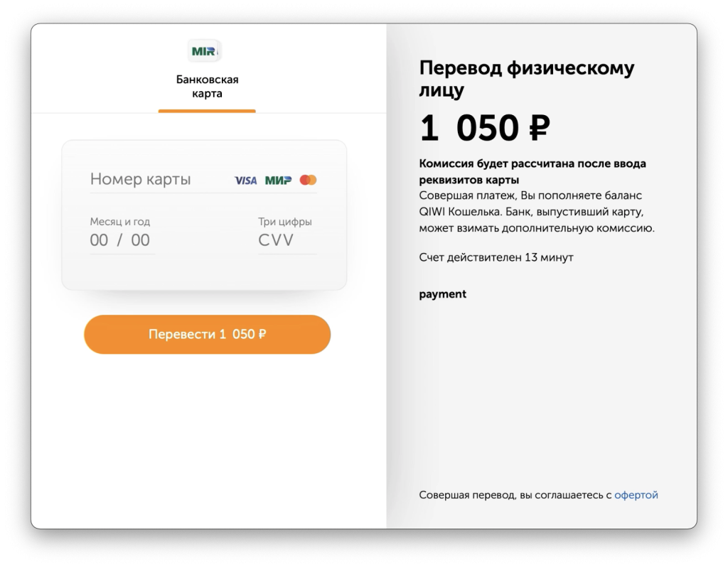Viewport: 728px width, 567px height.
Task: Focus the Номер карты input field
Action: coord(156,180)
